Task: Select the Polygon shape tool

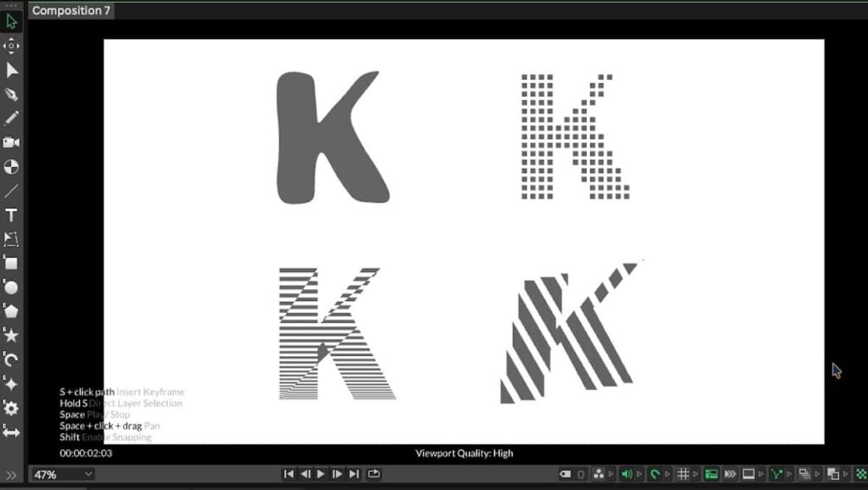Action: click(x=11, y=312)
